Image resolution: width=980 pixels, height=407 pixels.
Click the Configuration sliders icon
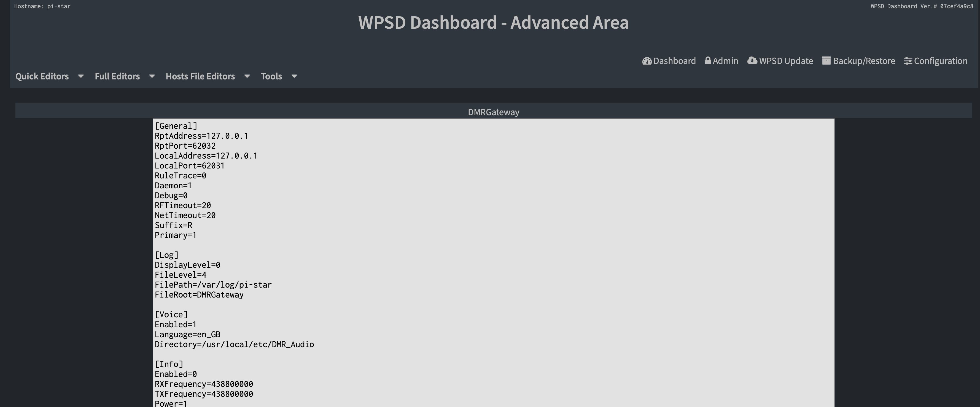(x=908, y=61)
